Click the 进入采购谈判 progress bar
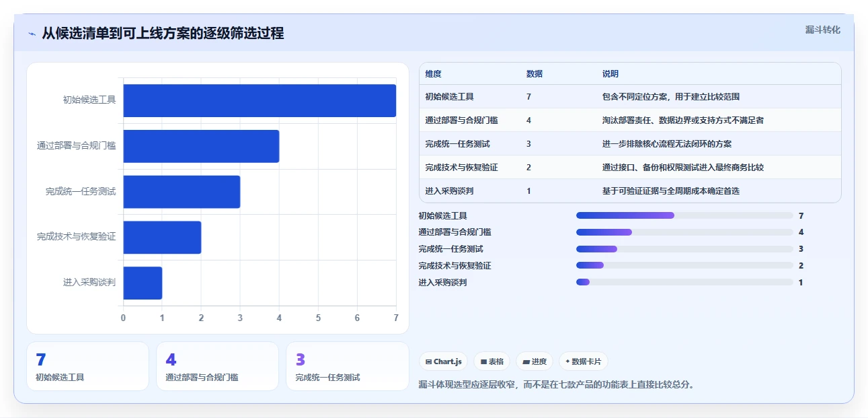The height and width of the screenshot is (418, 868). tap(684, 282)
